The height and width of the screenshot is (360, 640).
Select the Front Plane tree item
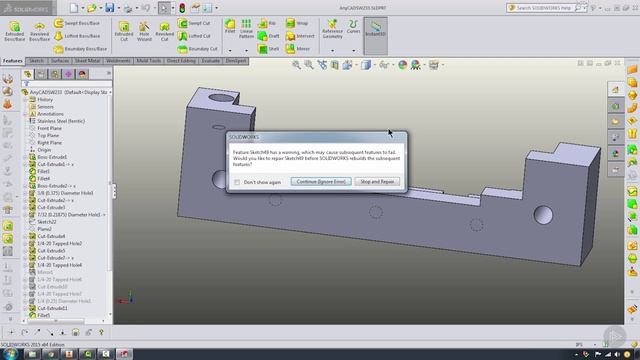click(x=45, y=128)
